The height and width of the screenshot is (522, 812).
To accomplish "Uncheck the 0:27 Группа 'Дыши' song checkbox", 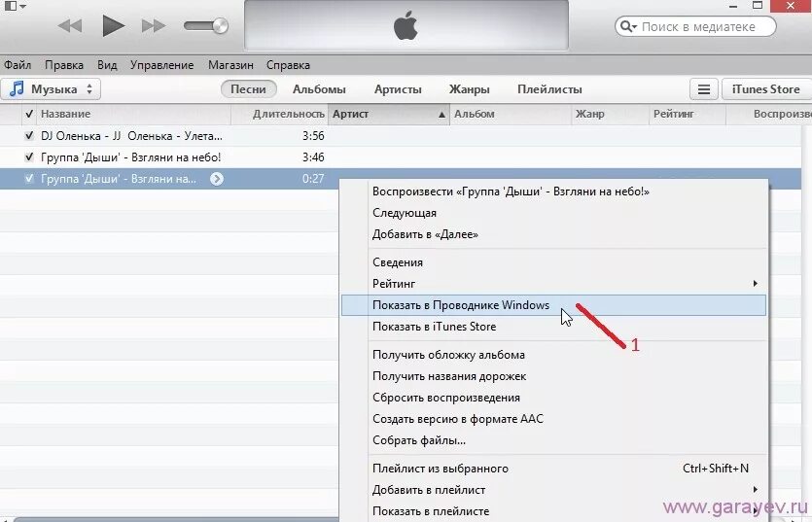I will (x=29, y=179).
